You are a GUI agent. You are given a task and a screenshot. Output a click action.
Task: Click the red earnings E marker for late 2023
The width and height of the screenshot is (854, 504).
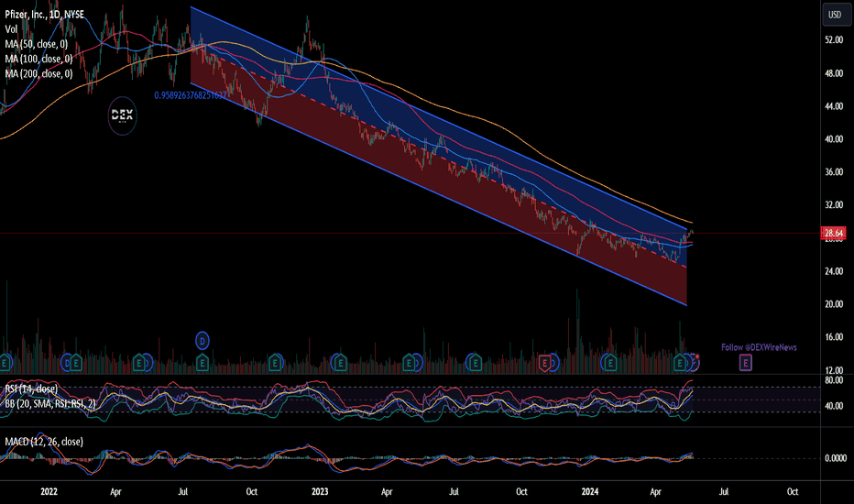[544, 363]
